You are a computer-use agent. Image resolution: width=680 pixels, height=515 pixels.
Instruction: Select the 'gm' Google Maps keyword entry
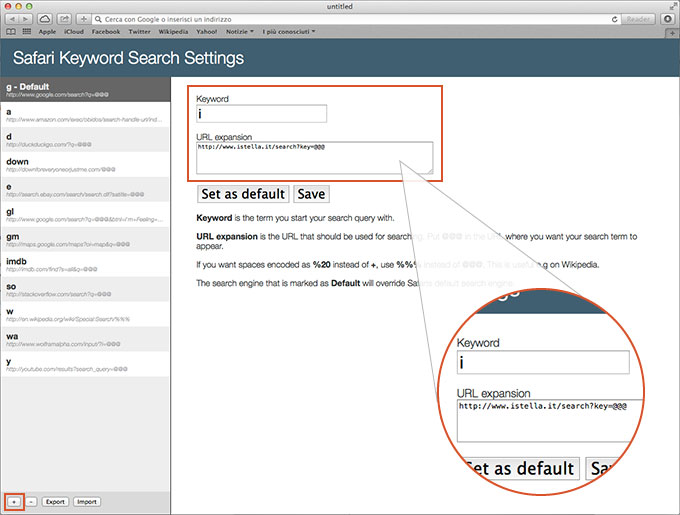pyautogui.click(x=85, y=239)
